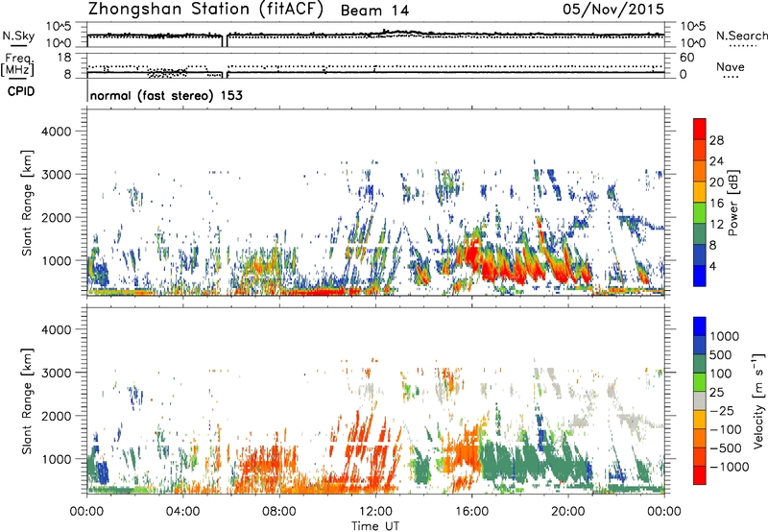This screenshot has width=768, height=532.
Task: Click the velocity panel 'Slant Range [km]' label
Action: 28,401
